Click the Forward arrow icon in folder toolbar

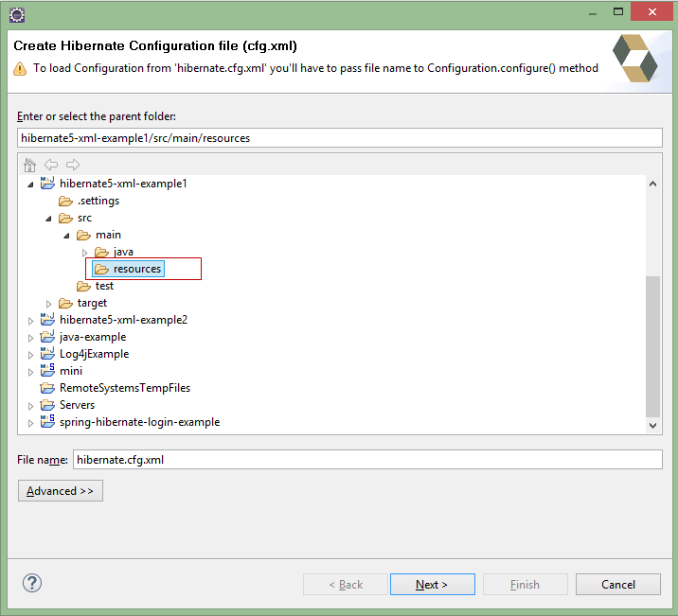click(73, 165)
